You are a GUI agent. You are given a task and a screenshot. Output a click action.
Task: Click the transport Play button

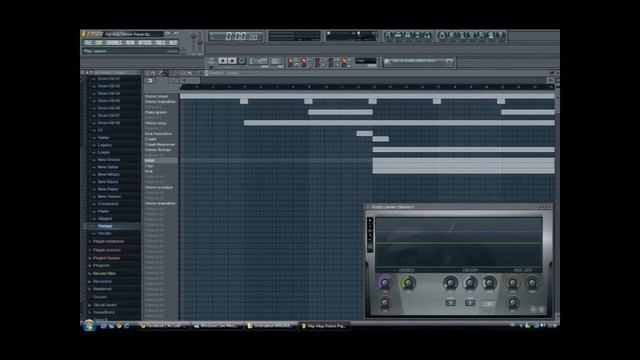click(223, 61)
